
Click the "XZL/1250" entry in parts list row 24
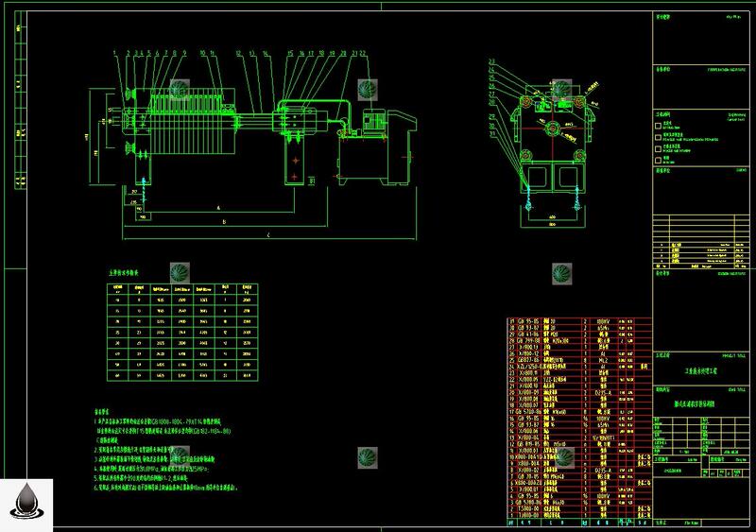point(528,367)
